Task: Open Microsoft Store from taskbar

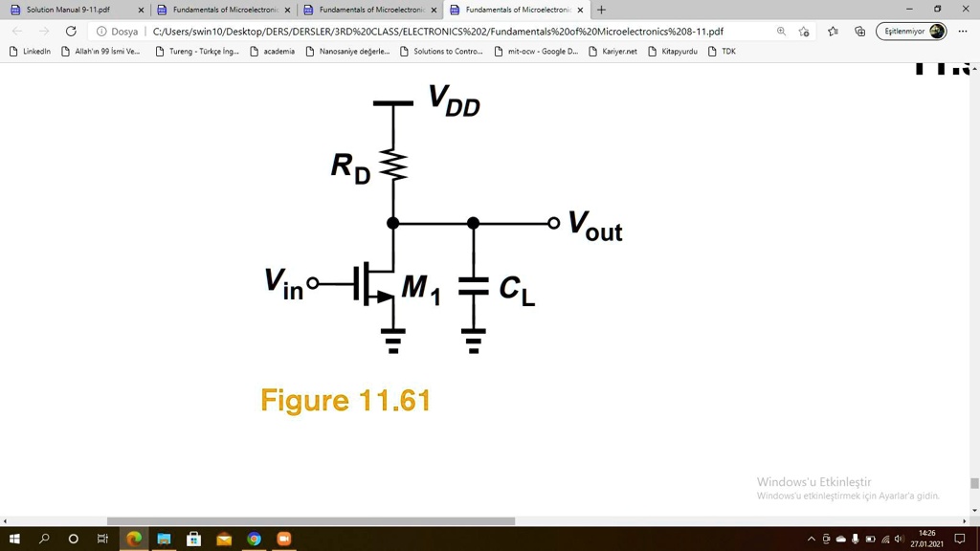Action: tap(193, 539)
